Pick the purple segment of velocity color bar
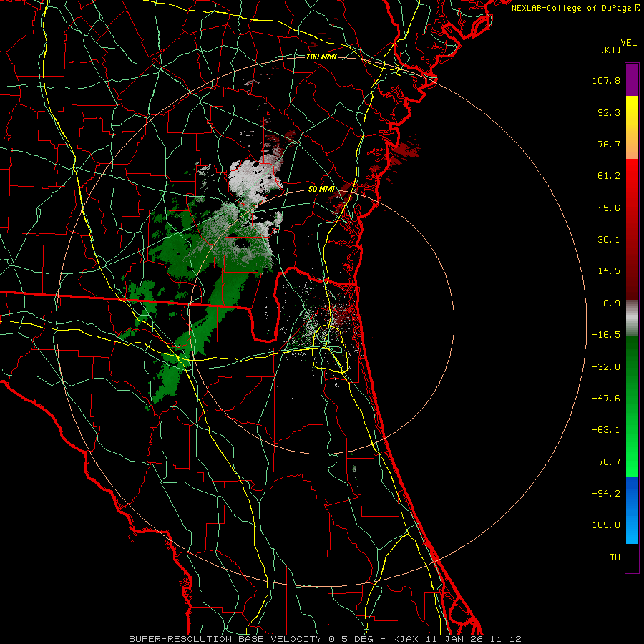The width and height of the screenshot is (644, 644). pos(632,79)
